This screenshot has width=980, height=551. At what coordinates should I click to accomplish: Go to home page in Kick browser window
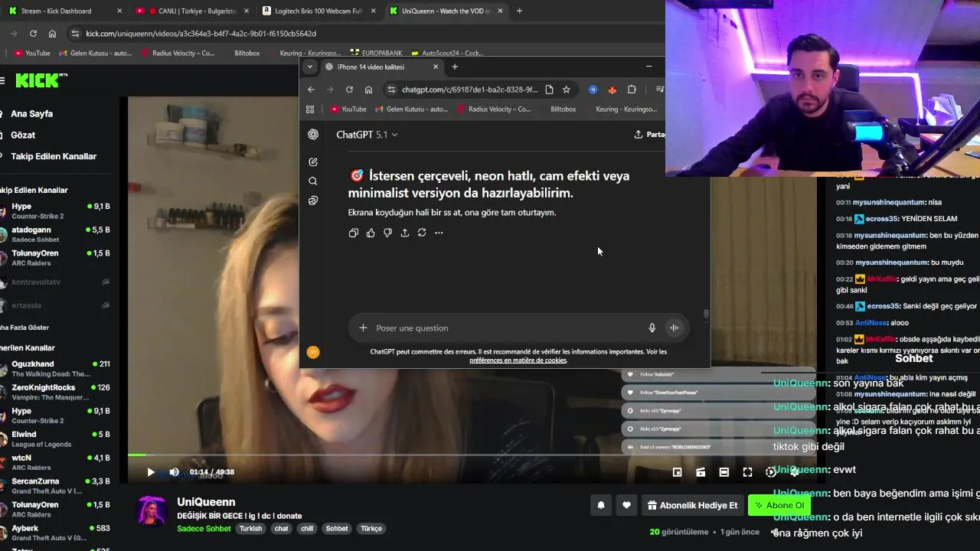click(x=52, y=34)
